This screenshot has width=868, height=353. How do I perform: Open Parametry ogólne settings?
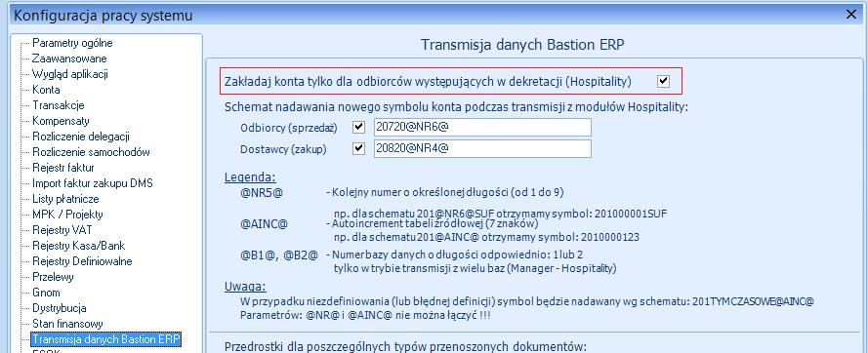point(72,43)
